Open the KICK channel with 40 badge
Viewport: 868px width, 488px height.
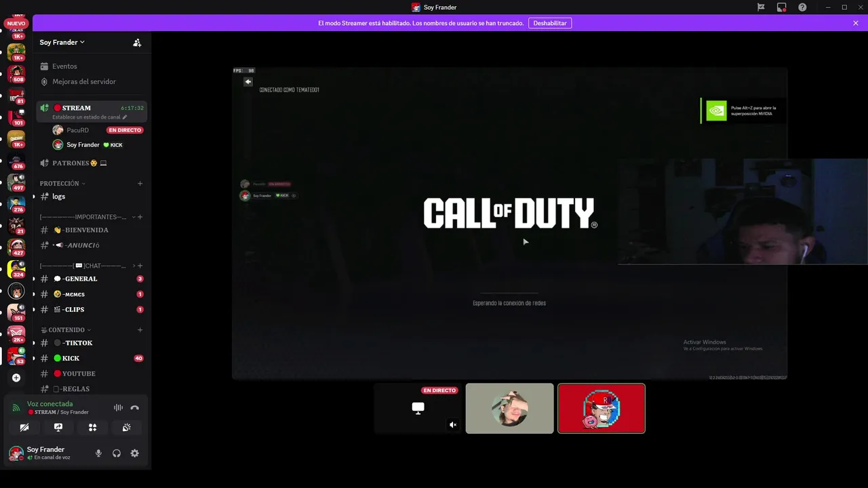pos(92,359)
